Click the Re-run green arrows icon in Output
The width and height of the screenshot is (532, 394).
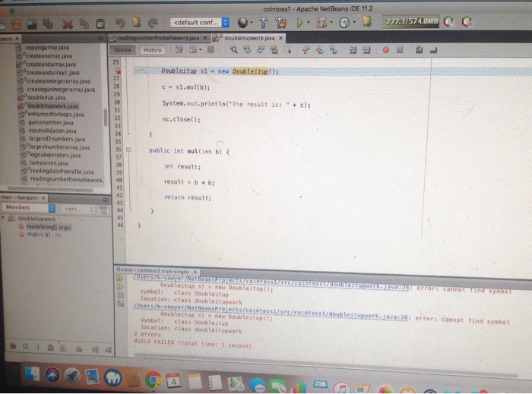tap(120, 278)
